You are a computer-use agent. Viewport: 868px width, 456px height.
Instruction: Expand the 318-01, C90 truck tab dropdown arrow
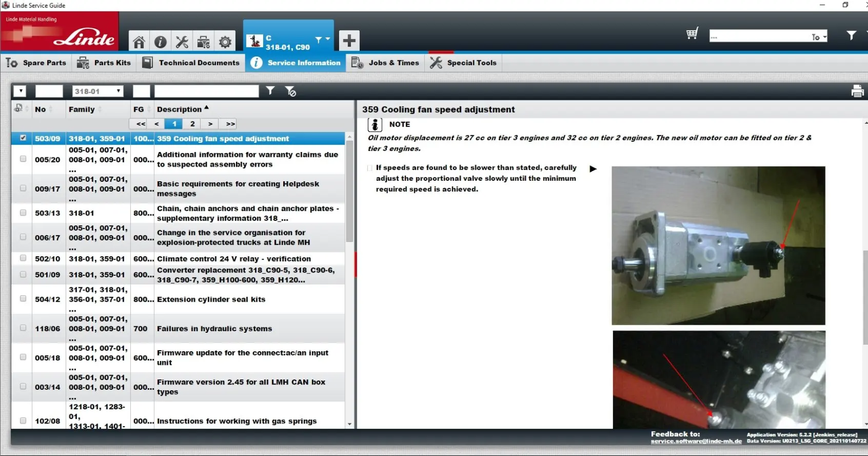point(327,39)
